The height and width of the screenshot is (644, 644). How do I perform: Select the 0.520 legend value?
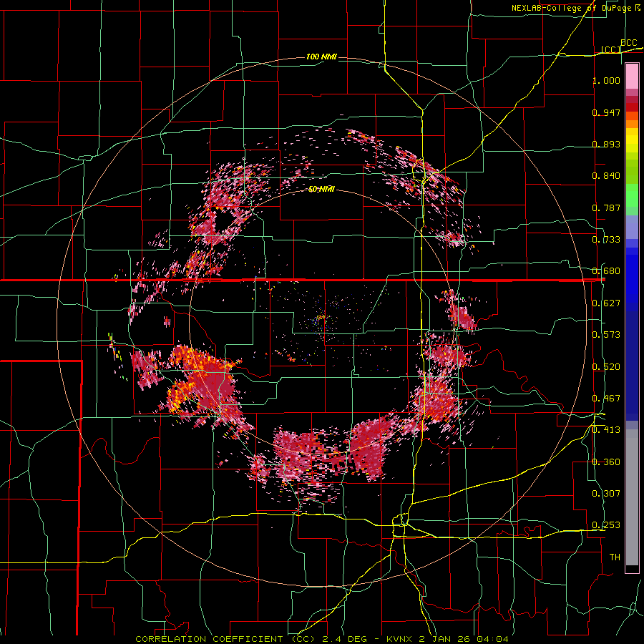click(606, 367)
